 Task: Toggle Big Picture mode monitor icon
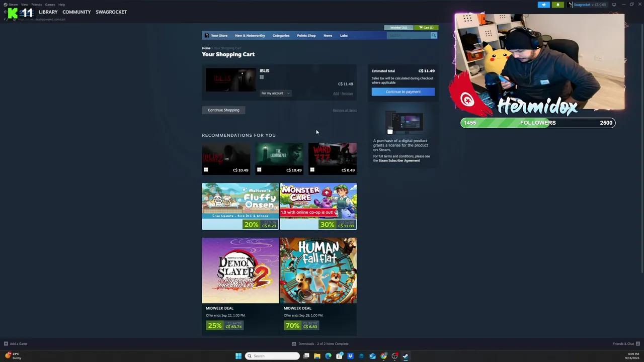coord(614,5)
